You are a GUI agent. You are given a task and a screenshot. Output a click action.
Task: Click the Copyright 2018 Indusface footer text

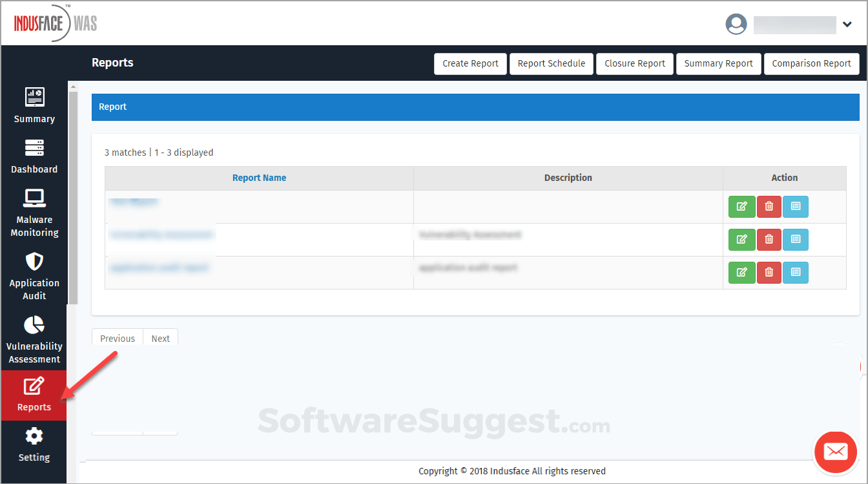tap(512, 471)
